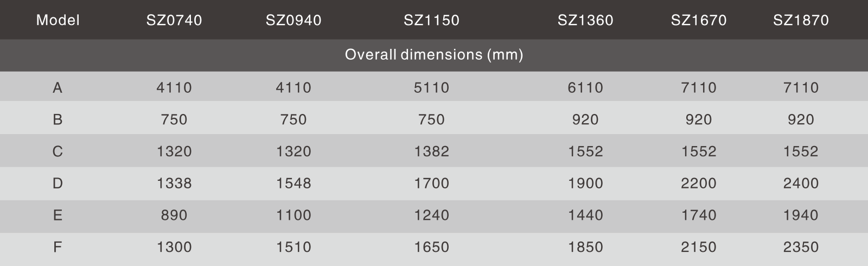Click the Overall dimensions (mm) heading
The width and height of the screenshot is (868, 266).
click(434, 54)
